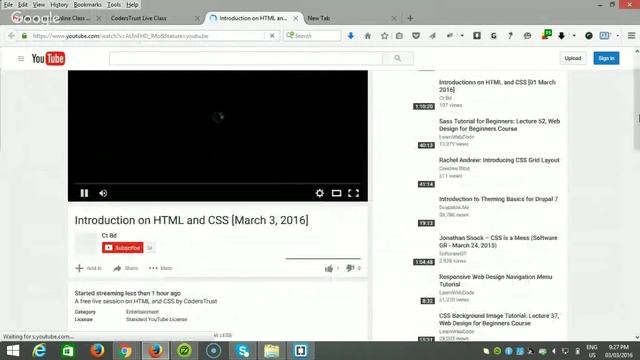This screenshot has width=640, height=360.
Task: Open Jonathan Snook CSS is a Mess video
Action: click(x=498, y=242)
